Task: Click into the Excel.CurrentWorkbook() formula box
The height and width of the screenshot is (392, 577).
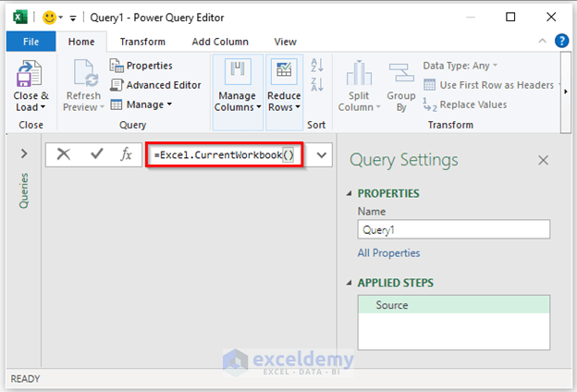Action: pos(225,155)
